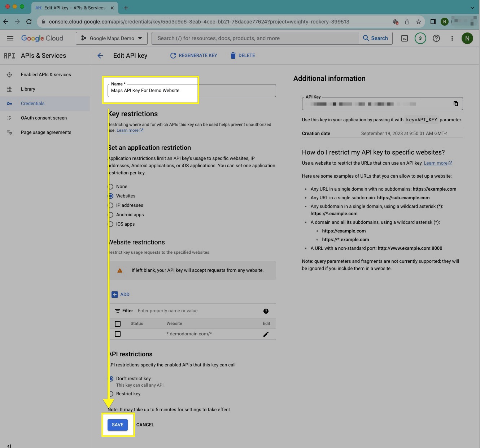Screen dimensions: 480x448
Task: Open the filter help icon
Action: [266, 311]
